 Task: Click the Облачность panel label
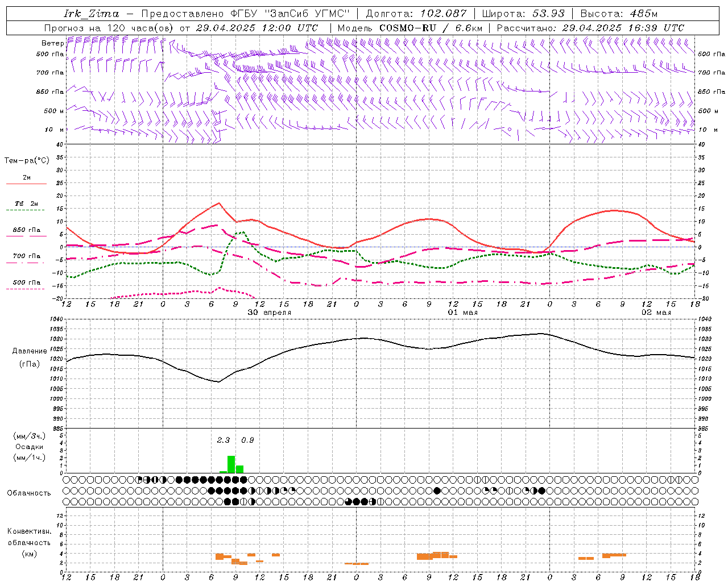(x=29, y=493)
